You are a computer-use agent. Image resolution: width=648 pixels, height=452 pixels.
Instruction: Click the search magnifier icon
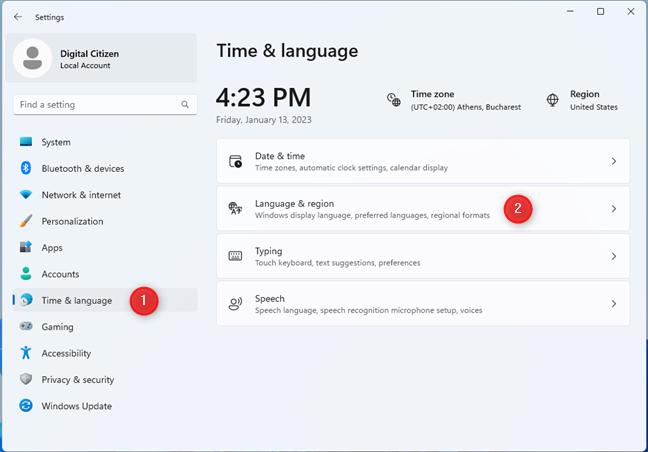coord(185,105)
